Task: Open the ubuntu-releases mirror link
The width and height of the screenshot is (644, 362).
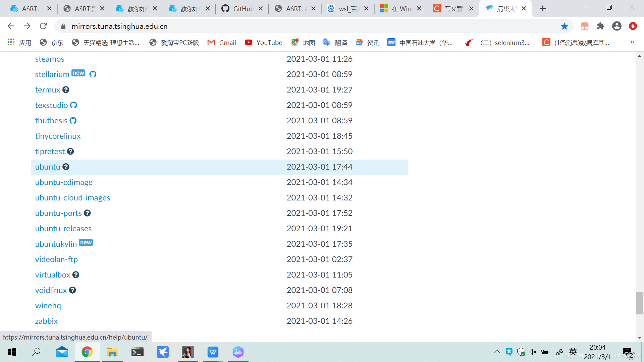Action: click(63, 229)
